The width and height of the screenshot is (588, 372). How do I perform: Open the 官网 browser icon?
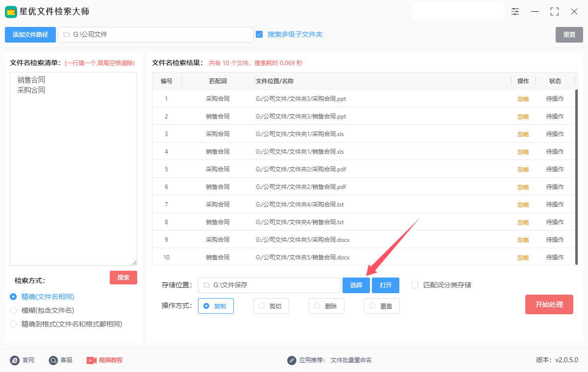pos(15,360)
